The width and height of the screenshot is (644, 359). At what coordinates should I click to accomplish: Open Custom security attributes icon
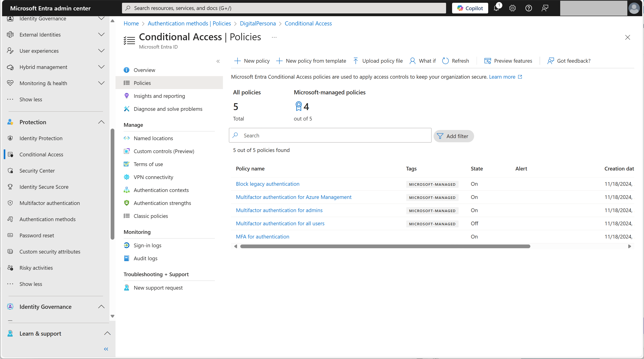10,252
